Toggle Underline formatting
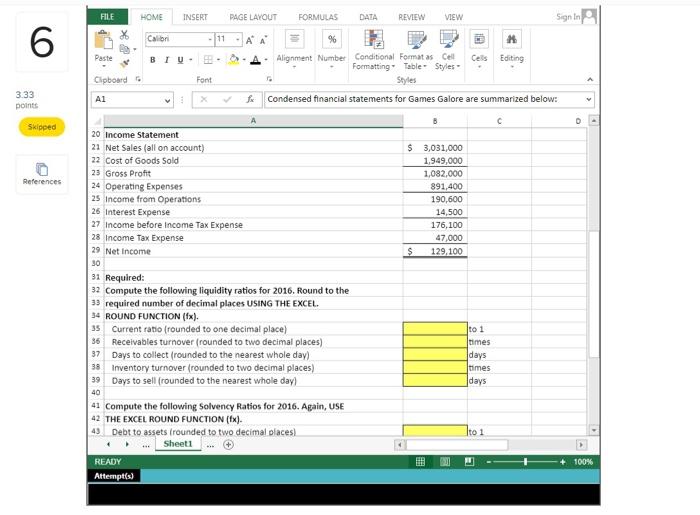 coord(180,60)
